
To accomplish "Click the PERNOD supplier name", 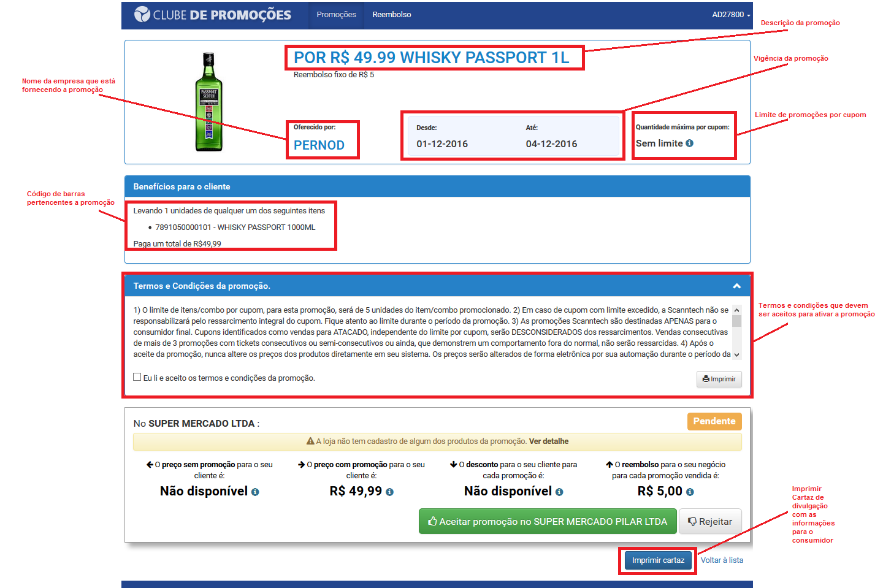I will click(319, 145).
